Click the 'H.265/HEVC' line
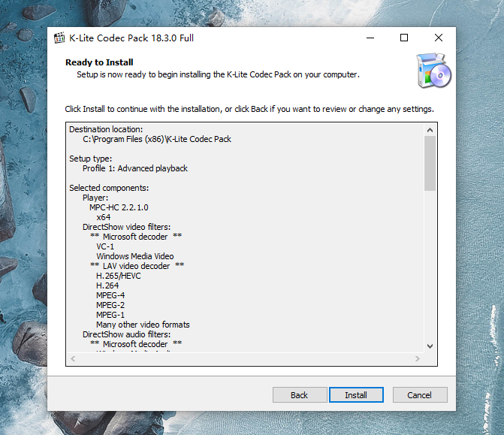The image size is (504, 435). click(x=118, y=276)
